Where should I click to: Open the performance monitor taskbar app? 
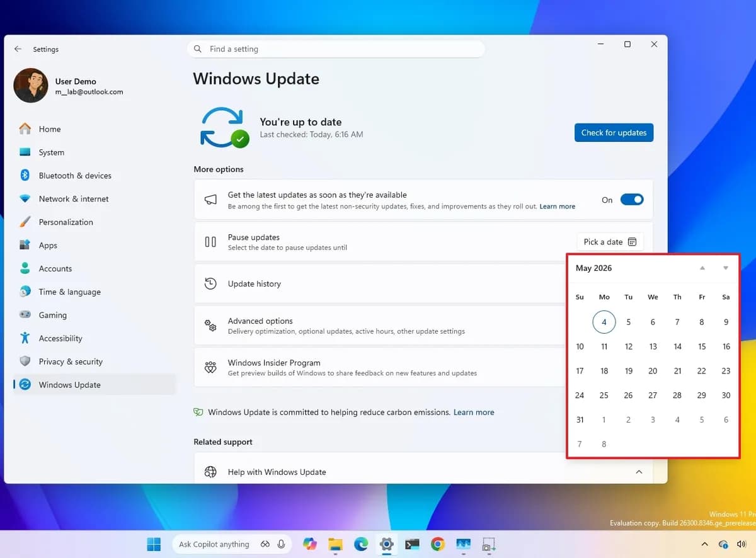(464, 544)
